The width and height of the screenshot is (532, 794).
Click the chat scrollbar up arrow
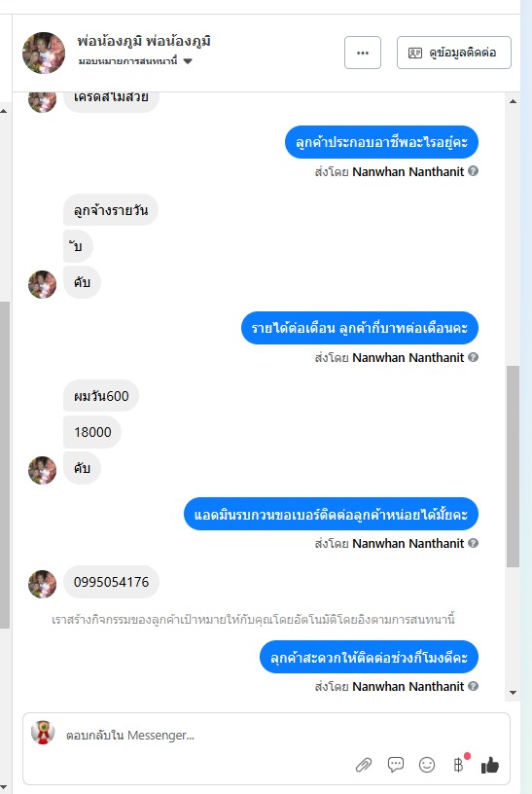tap(513, 101)
